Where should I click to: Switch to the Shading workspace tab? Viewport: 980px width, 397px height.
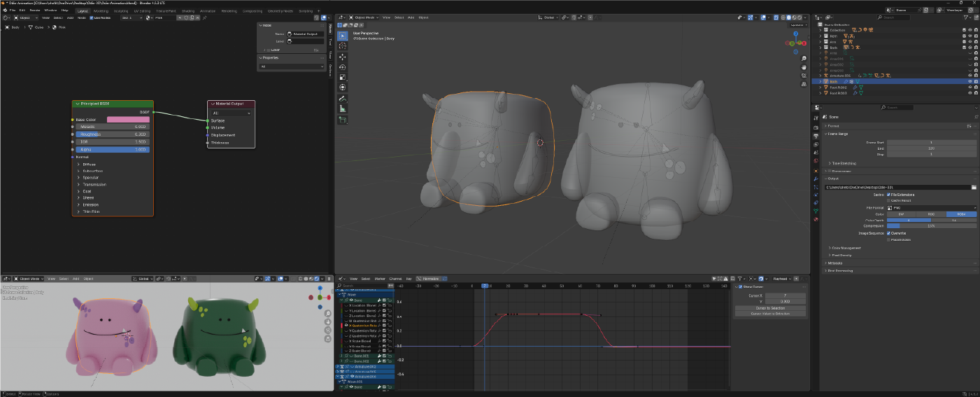pyautogui.click(x=187, y=11)
